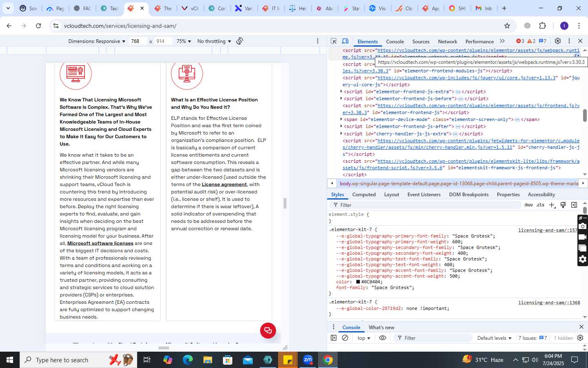Open a new browser tab with plus button
Viewport: 588px width, 368px height.
pos(504,8)
